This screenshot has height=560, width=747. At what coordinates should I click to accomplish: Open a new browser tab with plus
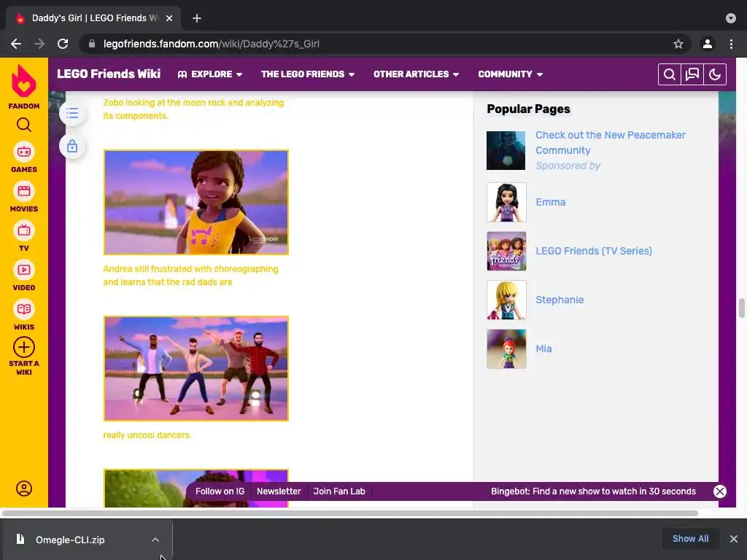[x=197, y=18]
